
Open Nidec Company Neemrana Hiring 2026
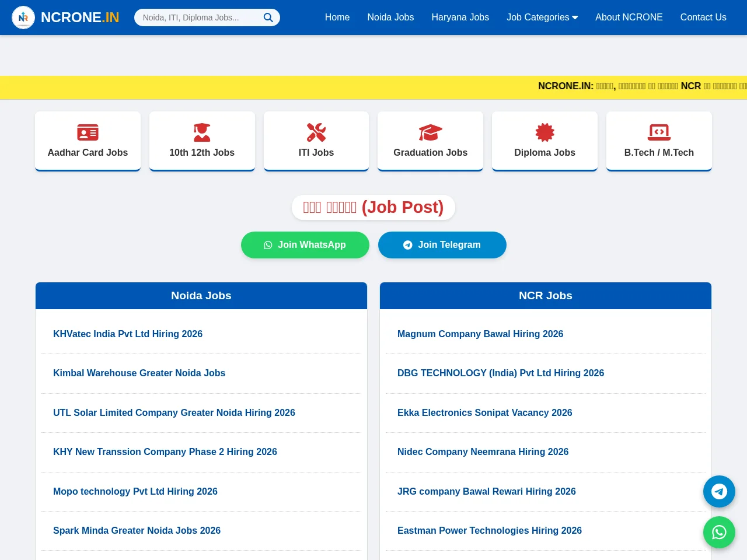(x=483, y=452)
